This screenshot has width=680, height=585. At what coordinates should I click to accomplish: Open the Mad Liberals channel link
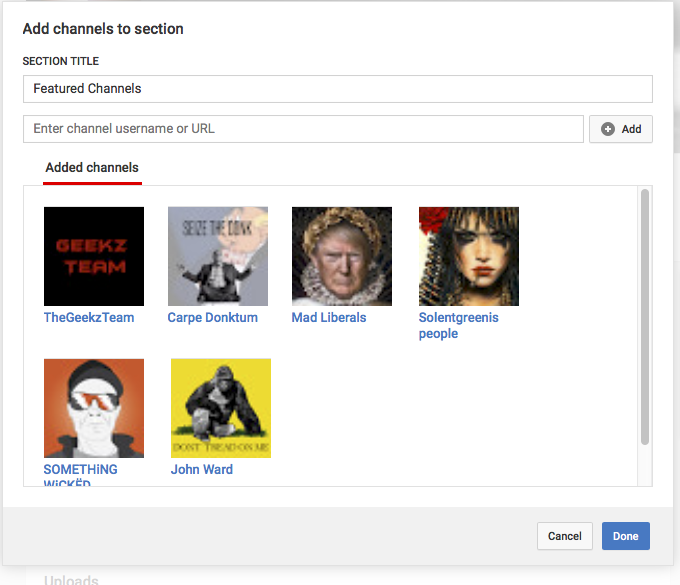click(x=329, y=317)
